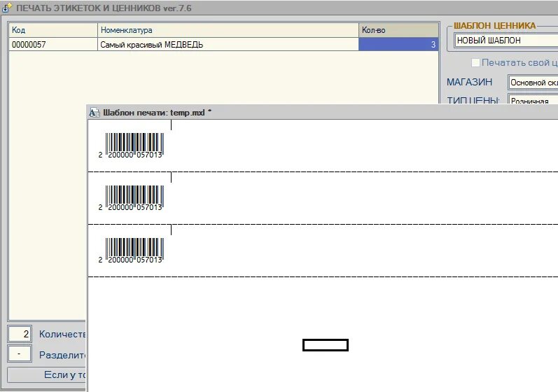This screenshot has height=392, width=558.
Task: Click the Если у то... button
Action: click(47, 374)
